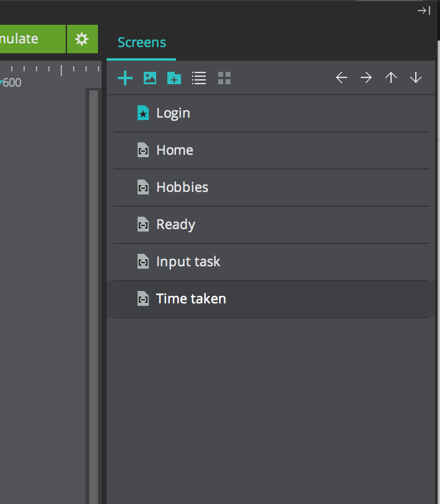The height and width of the screenshot is (504, 440).
Task: Open the Input task screen
Action: point(188,262)
